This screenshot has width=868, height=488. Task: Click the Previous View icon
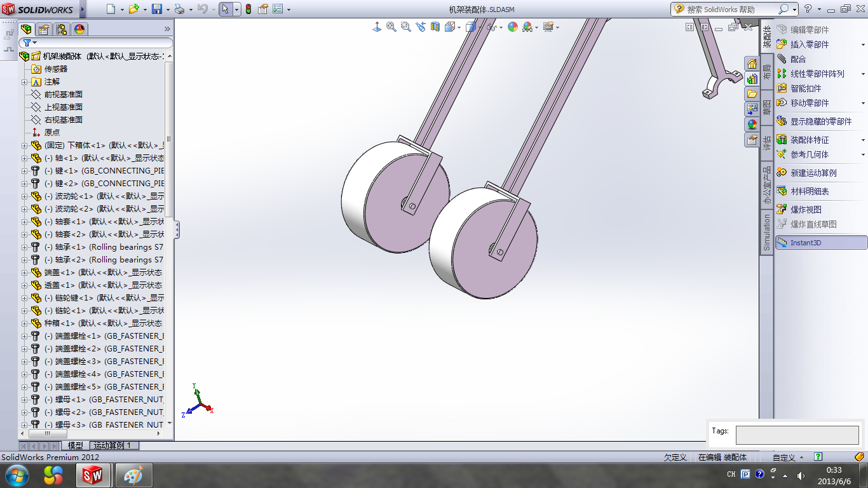[421, 27]
